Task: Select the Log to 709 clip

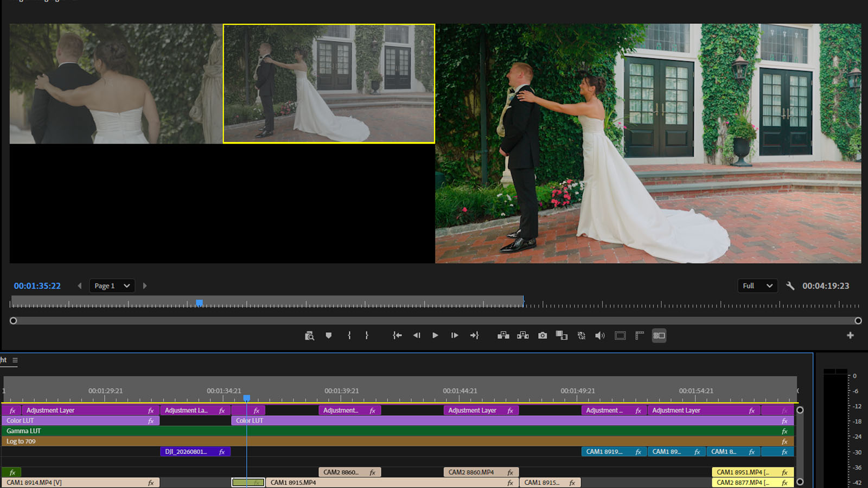Action: coord(398,441)
